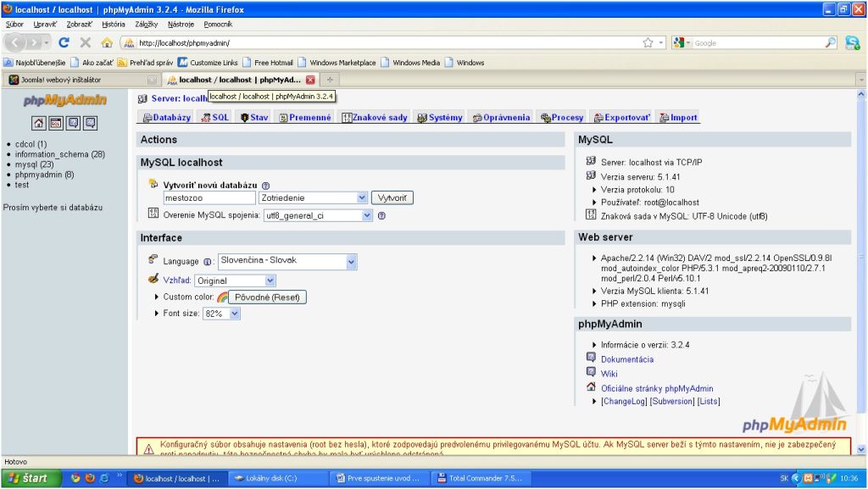
Task: Switch to the Joomla! webový inštalátor tab
Action: (x=81, y=80)
